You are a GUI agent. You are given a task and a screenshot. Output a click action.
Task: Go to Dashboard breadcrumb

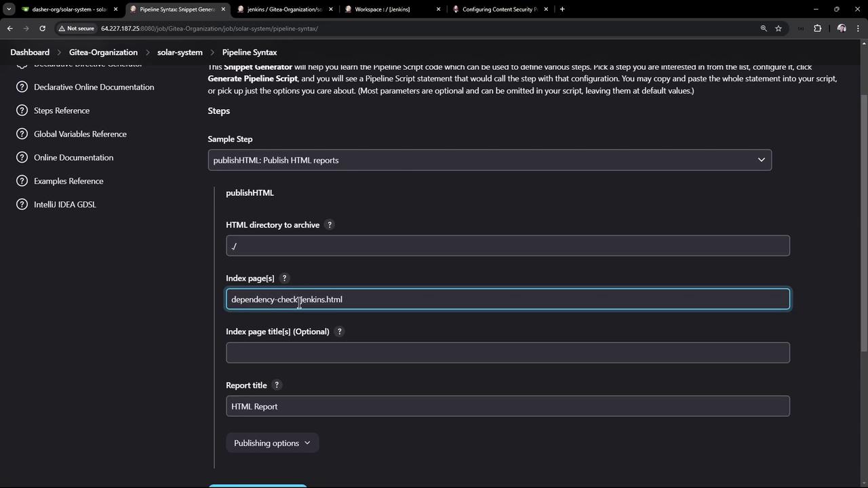(x=30, y=52)
